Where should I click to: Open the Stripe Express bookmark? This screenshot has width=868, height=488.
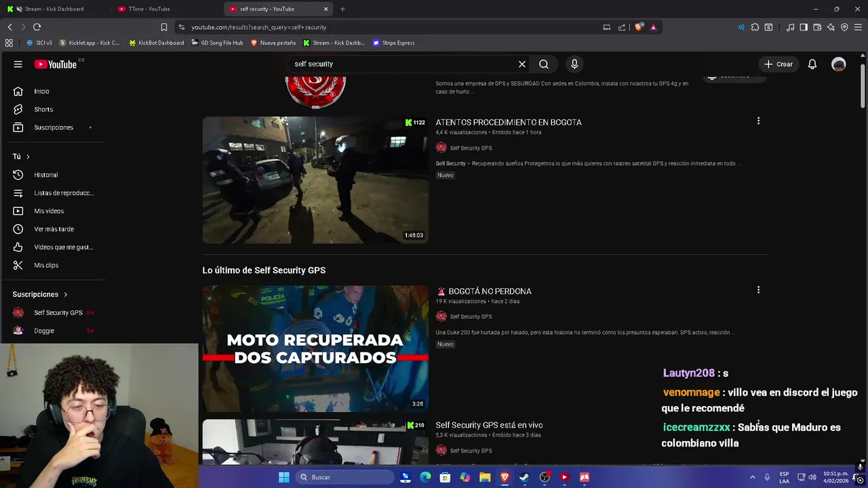pos(394,43)
